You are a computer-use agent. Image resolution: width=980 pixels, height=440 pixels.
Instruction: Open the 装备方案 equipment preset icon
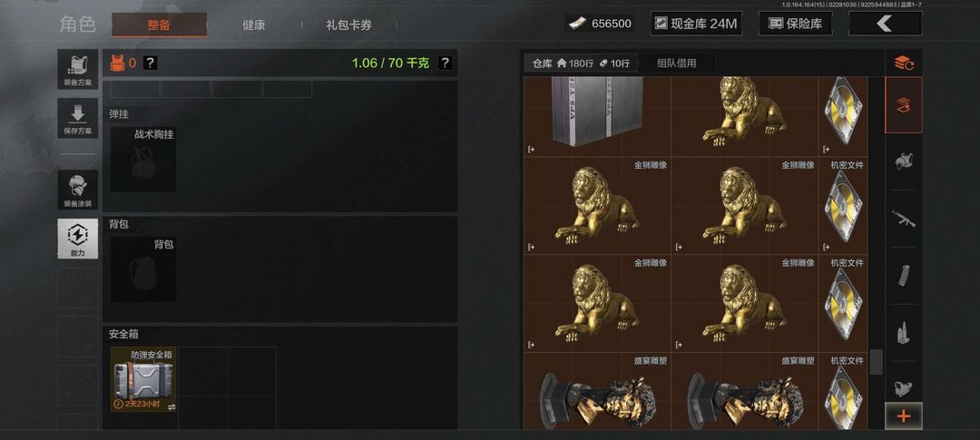coord(77,69)
